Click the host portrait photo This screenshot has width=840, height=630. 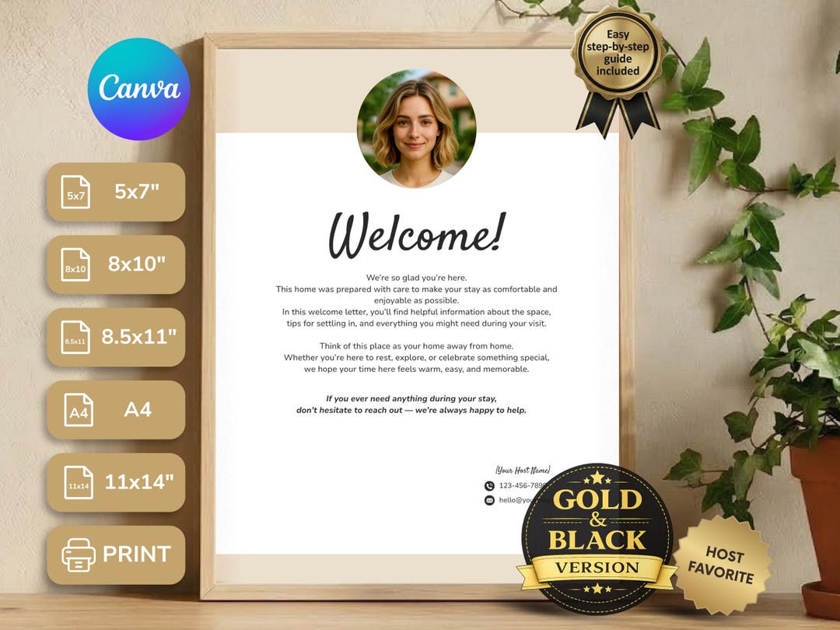[x=416, y=128]
